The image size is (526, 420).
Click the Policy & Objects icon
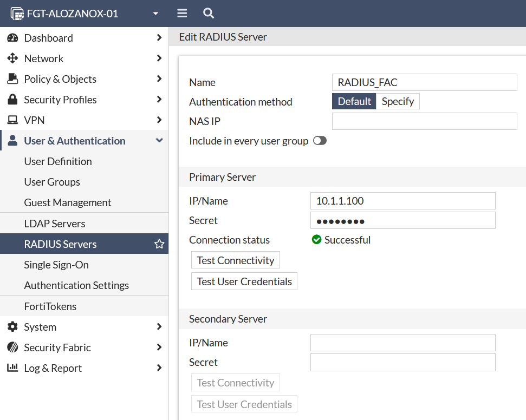click(x=12, y=79)
